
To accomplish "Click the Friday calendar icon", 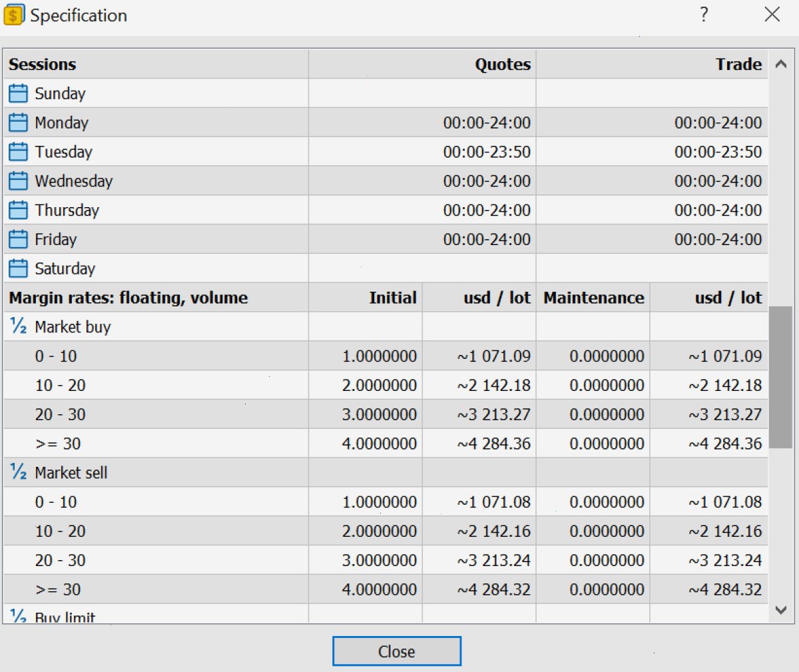I will point(19,239).
